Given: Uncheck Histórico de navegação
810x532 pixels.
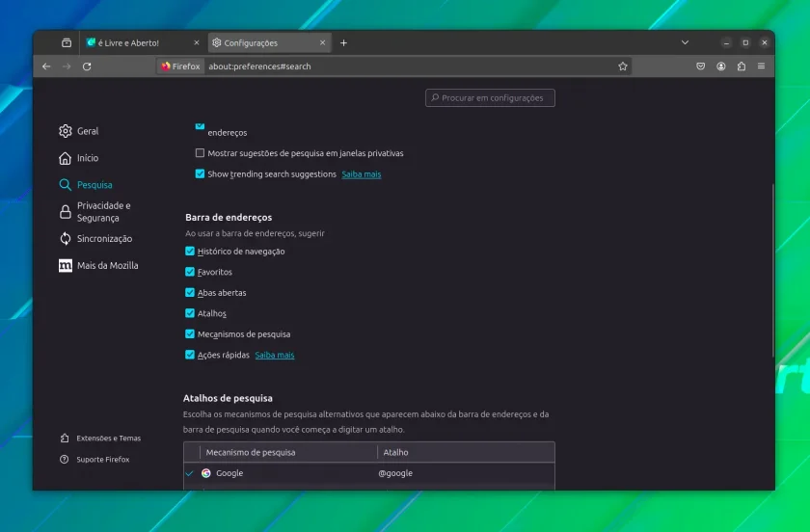Looking at the screenshot, I should [190, 251].
